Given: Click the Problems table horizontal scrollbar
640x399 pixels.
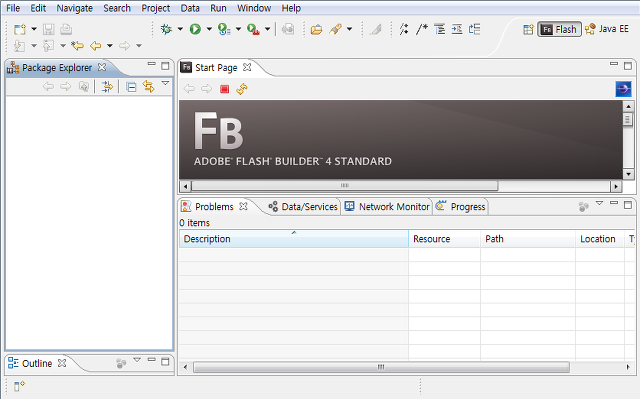Looking at the screenshot, I should [x=381, y=367].
